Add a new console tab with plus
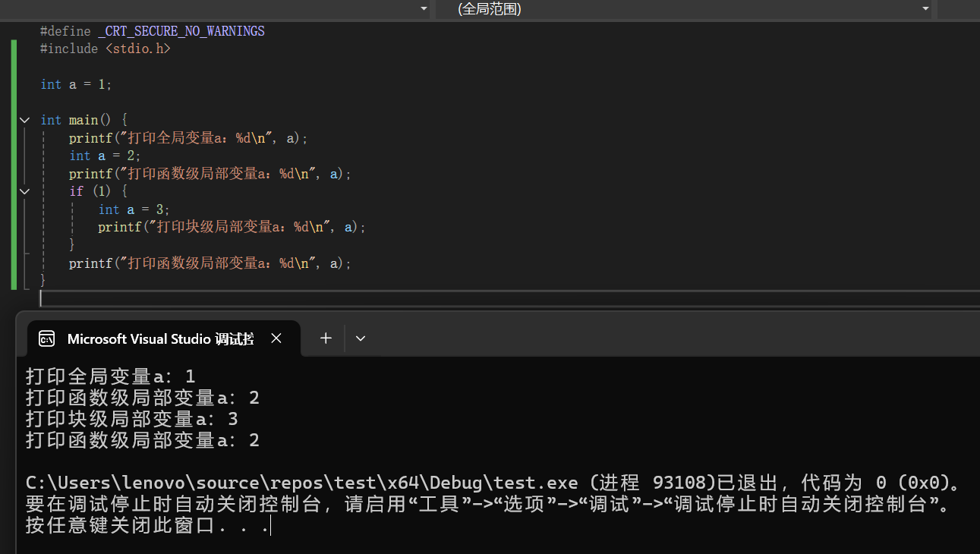Screen dimensions: 980x554 click(326, 338)
